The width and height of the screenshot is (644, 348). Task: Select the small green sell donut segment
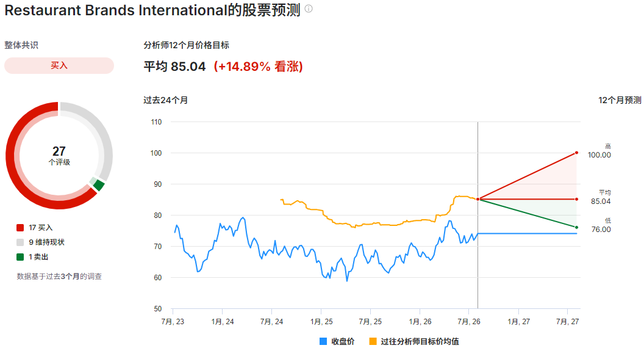coord(99,185)
